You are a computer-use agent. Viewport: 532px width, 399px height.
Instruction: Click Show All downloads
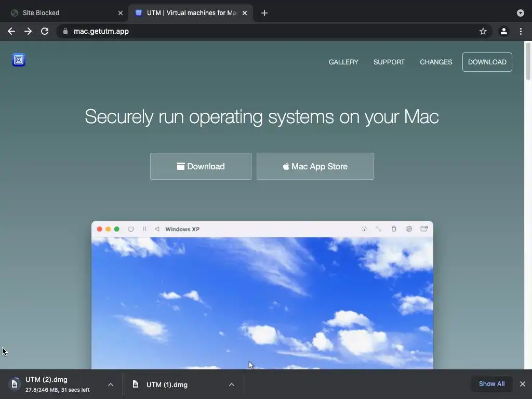491,384
